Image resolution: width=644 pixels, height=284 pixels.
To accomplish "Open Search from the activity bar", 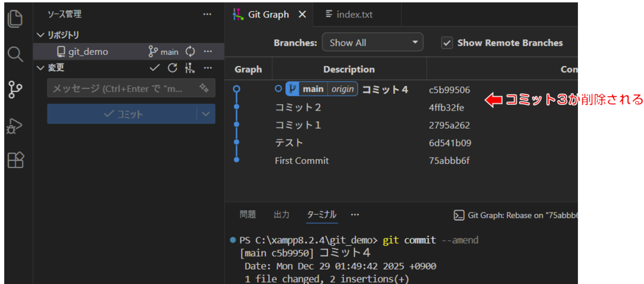I will click(16, 54).
